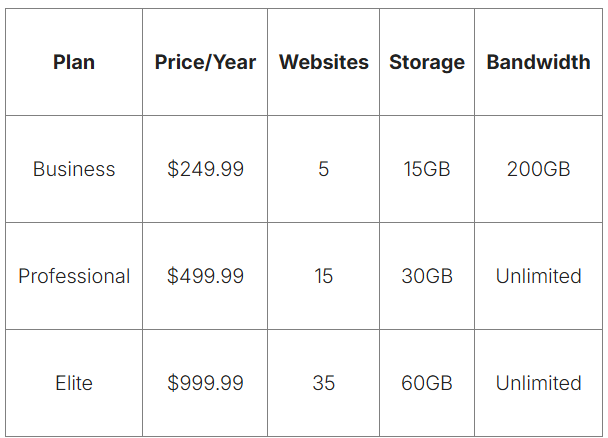This screenshot has width=608, height=438.
Task: Click the $249.99 price cell
Action: [205, 169]
